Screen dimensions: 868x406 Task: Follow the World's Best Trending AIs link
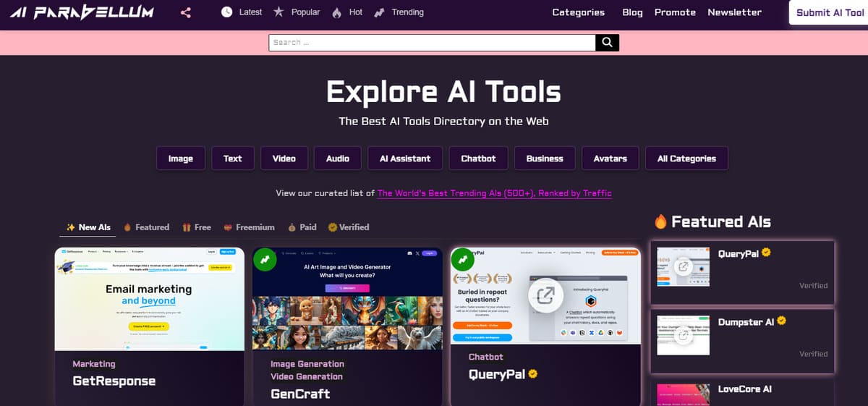click(494, 193)
